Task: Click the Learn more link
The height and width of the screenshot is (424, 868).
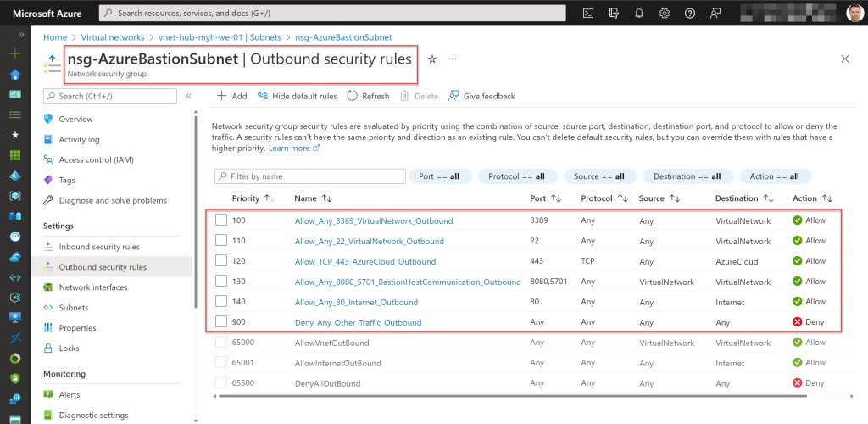Action: [x=289, y=148]
